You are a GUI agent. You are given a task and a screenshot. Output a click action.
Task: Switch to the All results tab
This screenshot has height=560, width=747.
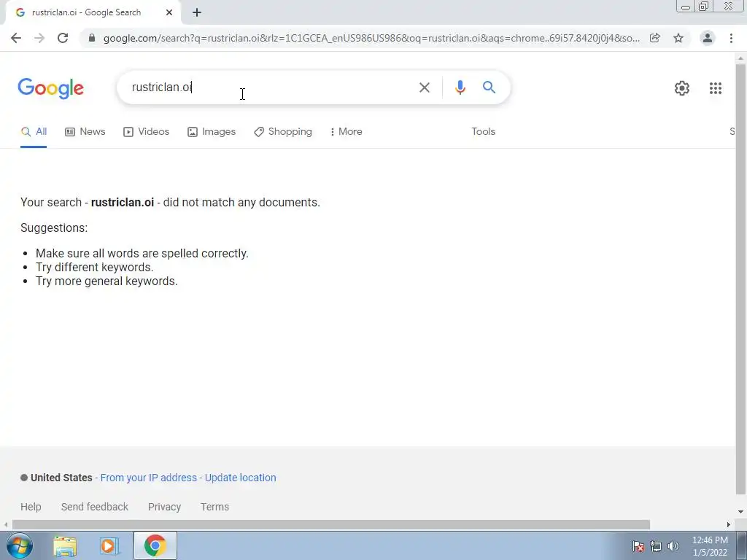coord(34,132)
